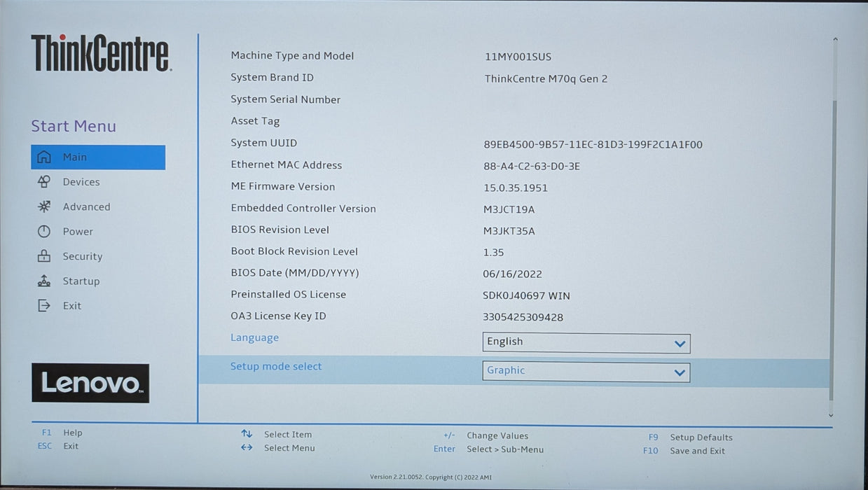Image resolution: width=868 pixels, height=490 pixels.
Task: Click the scrollbar up arrow
Action: pos(835,40)
